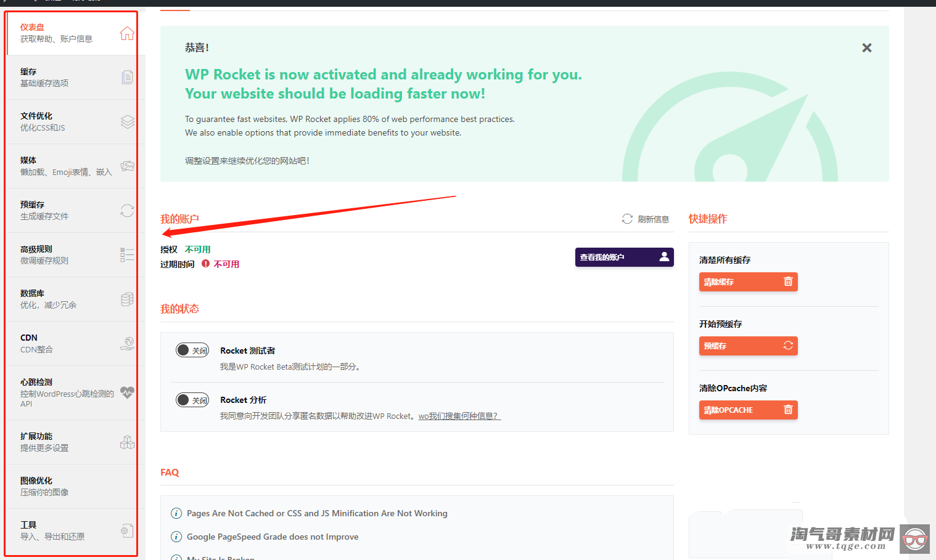Click the refresh arrows icon beside 预缓存
The width and height of the screenshot is (936, 560).
point(127,211)
